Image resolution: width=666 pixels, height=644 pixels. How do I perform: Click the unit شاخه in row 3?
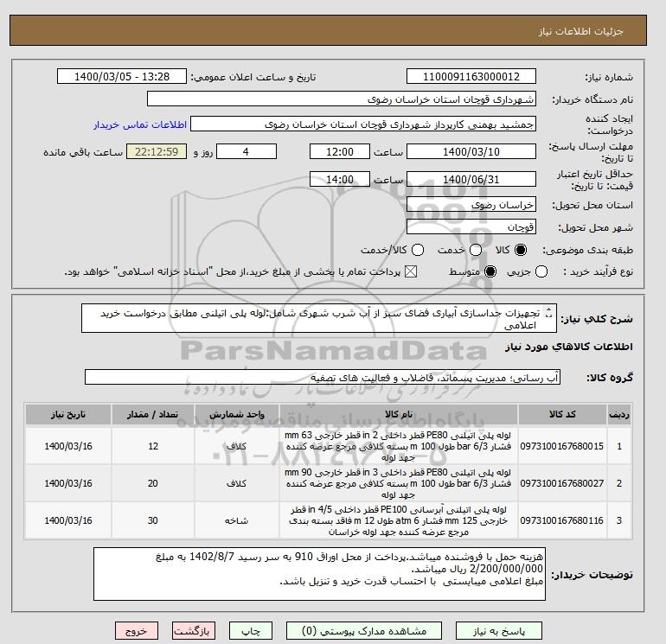237,520
